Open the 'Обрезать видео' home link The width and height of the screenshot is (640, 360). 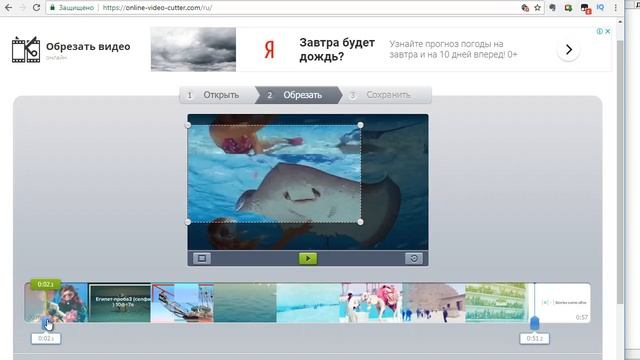[x=88, y=47]
